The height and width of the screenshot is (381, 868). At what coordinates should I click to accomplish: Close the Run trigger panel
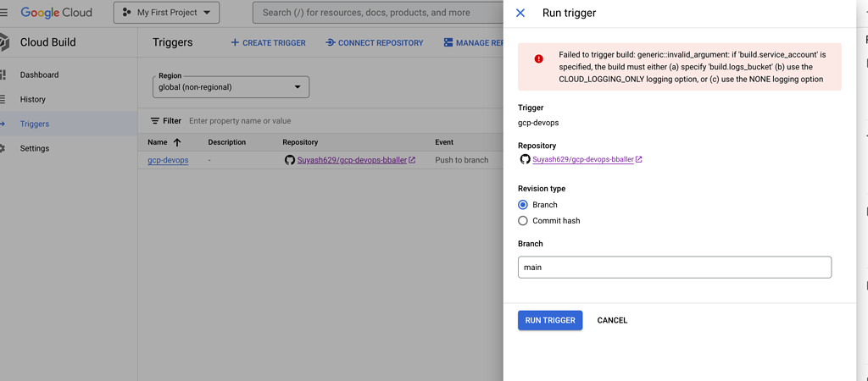click(x=520, y=13)
